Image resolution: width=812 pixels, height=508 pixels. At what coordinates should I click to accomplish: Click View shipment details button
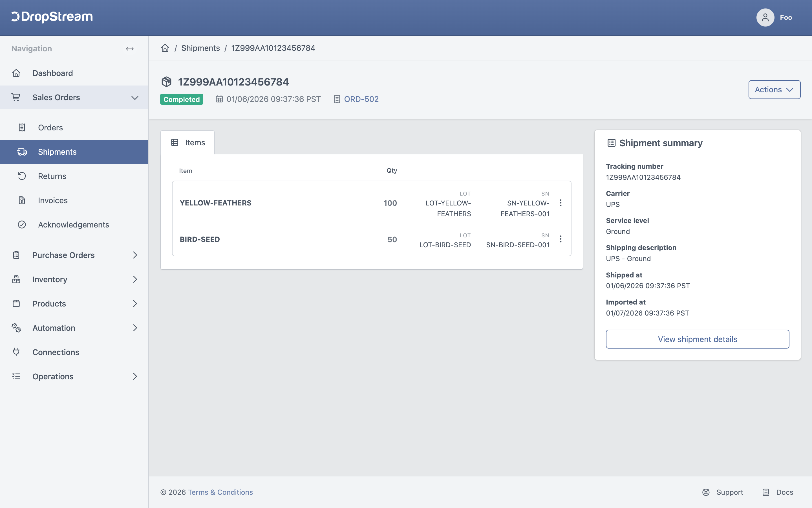pos(697,339)
